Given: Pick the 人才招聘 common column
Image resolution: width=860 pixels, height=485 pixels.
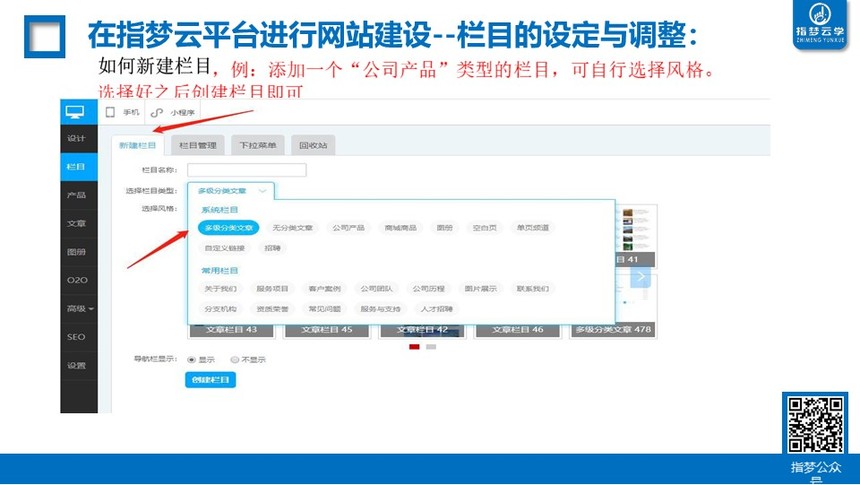Looking at the screenshot, I should click(x=437, y=309).
